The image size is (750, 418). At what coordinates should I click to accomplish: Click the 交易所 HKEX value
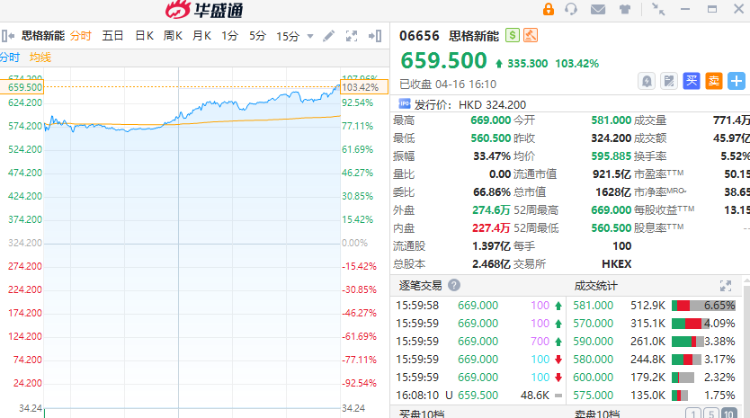[617, 264]
